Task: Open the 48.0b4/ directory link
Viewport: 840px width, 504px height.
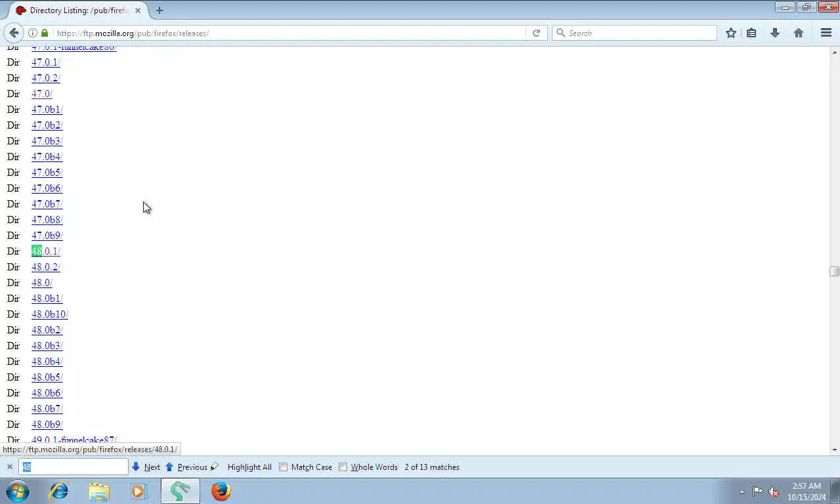Action: [47, 362]
